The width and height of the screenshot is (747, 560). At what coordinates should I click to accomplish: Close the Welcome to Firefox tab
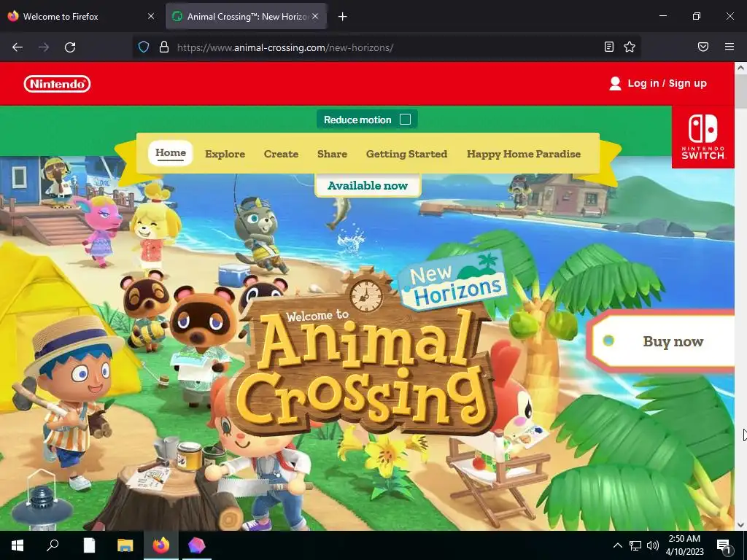pyautogui.click(x=151, y=16)
